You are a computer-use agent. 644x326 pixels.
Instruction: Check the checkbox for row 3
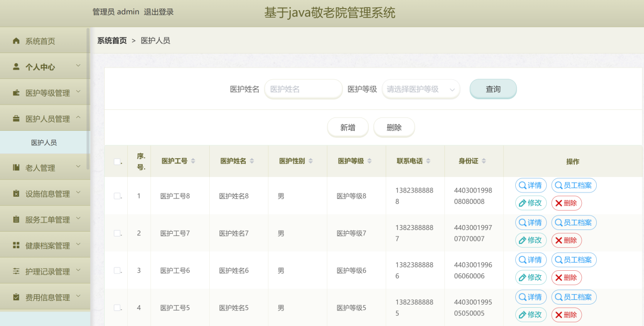coord(117,271)
